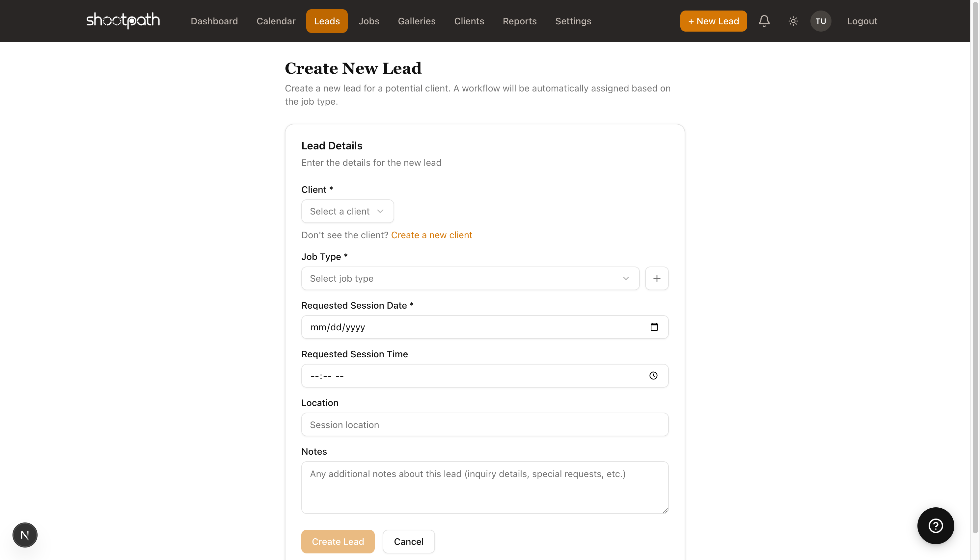Open the TU user avatar menu

(820, 21)
